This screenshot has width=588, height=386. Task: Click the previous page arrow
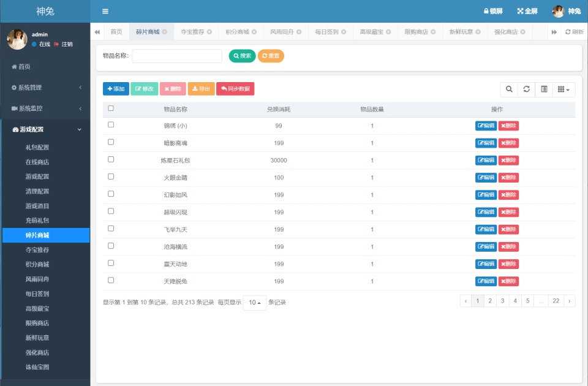click(x=466, y=301)
